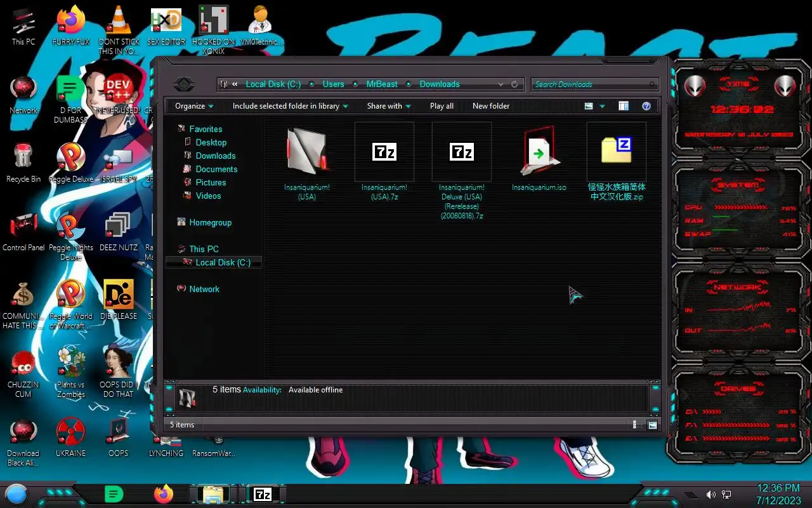Open the taskbar clock showing 12:36 PM

tap(778, 494)
